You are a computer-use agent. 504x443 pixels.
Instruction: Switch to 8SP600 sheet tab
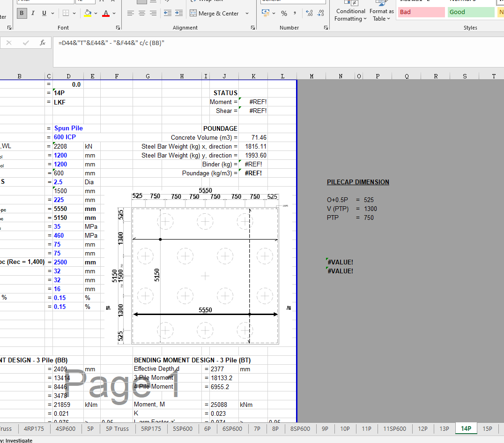tap(300, 429)
